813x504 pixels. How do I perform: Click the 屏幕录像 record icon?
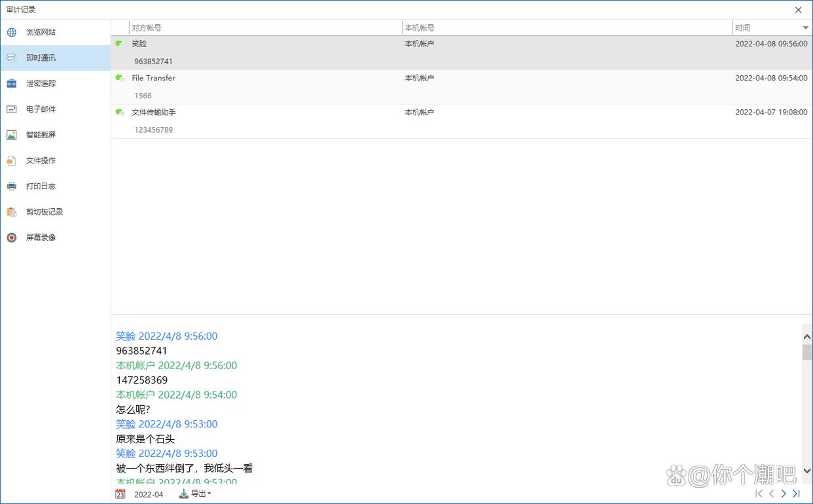(12, 238)
